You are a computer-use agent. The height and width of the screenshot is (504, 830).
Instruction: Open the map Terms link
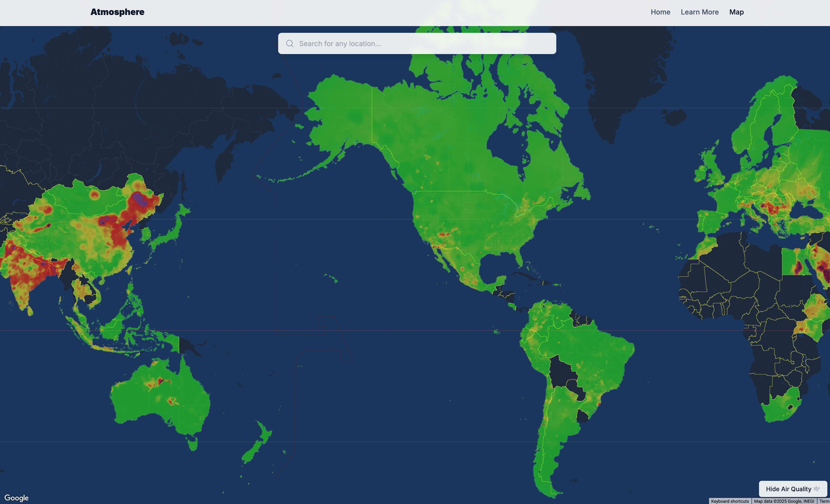point(825,501)
